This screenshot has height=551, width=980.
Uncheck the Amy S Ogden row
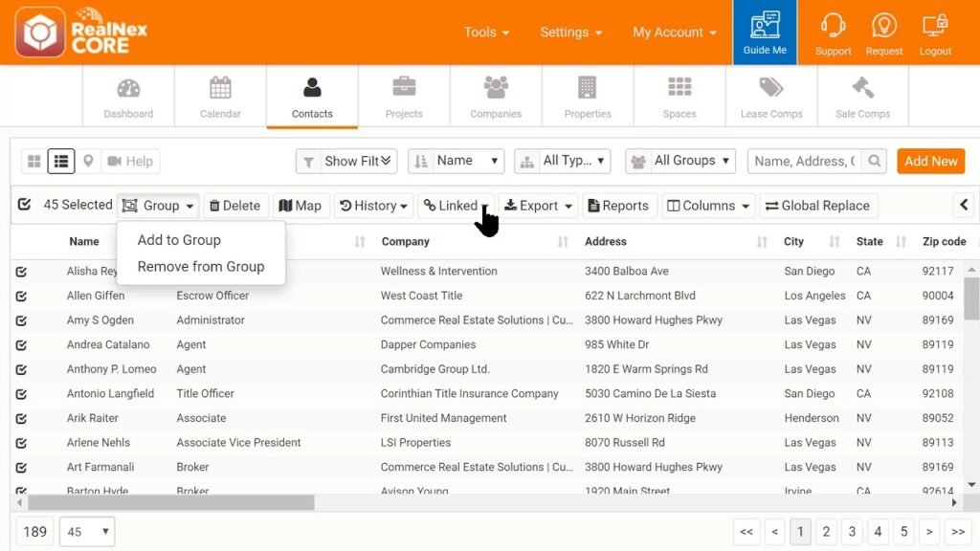click(x=21, y=320)
